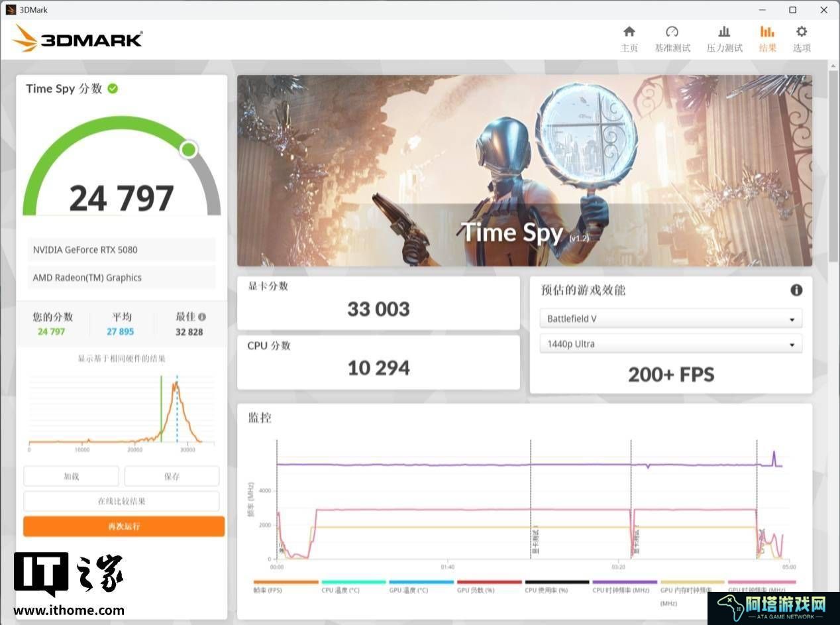Click the 显卡分数 value 33 003

point(379,309)
